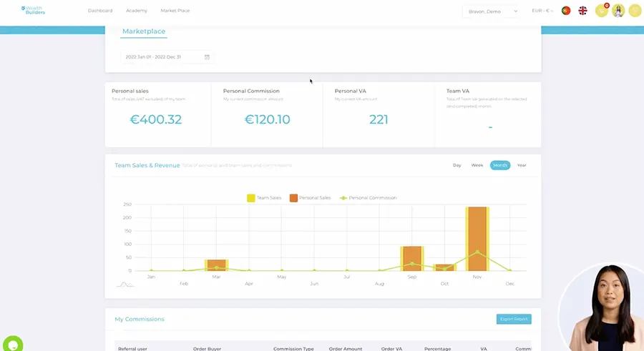Click the Wealth Builders logo
This screenshot has width=644, height=351.
[33, 11]
